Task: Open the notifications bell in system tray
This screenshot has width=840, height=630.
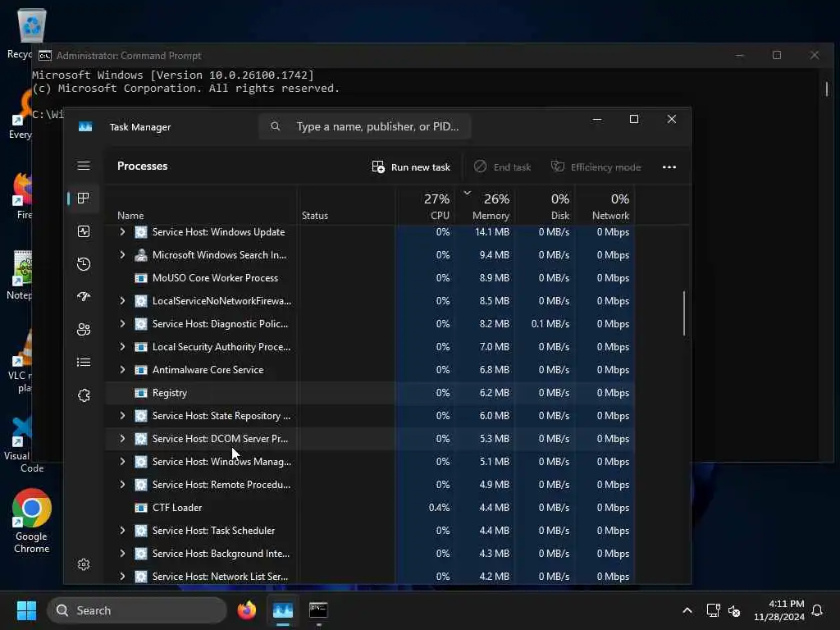Action: tap(818, 610)
